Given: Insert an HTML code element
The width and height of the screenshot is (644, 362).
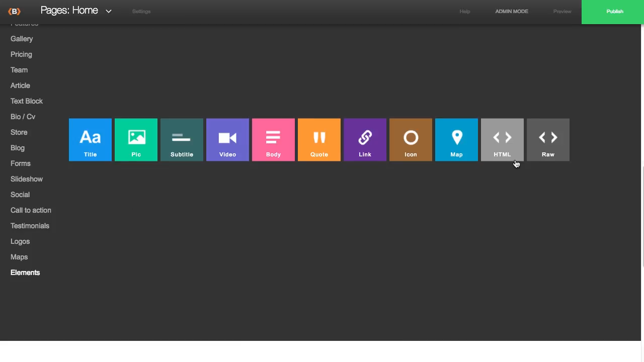Looking at the screenshot, I should click(x=502, y=140).
